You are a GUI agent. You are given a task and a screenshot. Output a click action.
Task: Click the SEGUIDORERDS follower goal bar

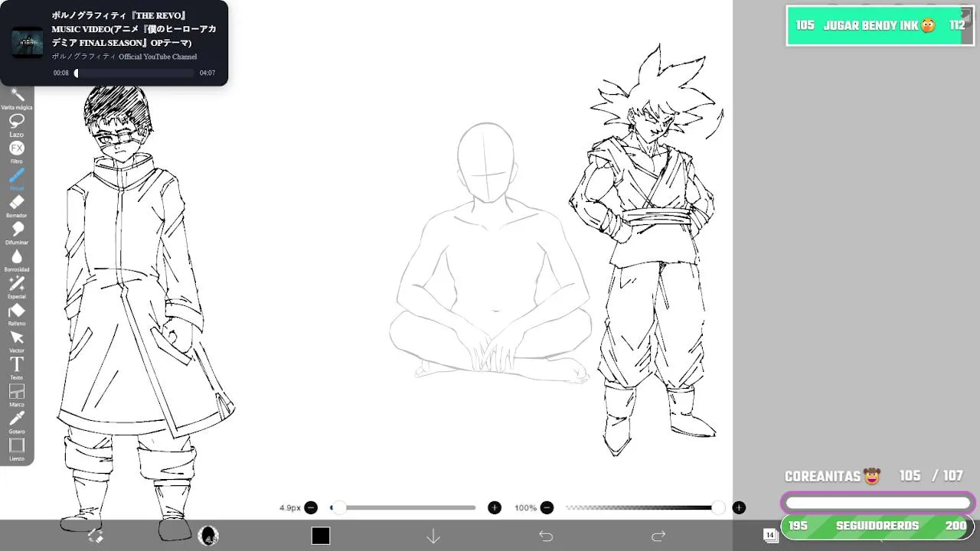pos(877,526)
